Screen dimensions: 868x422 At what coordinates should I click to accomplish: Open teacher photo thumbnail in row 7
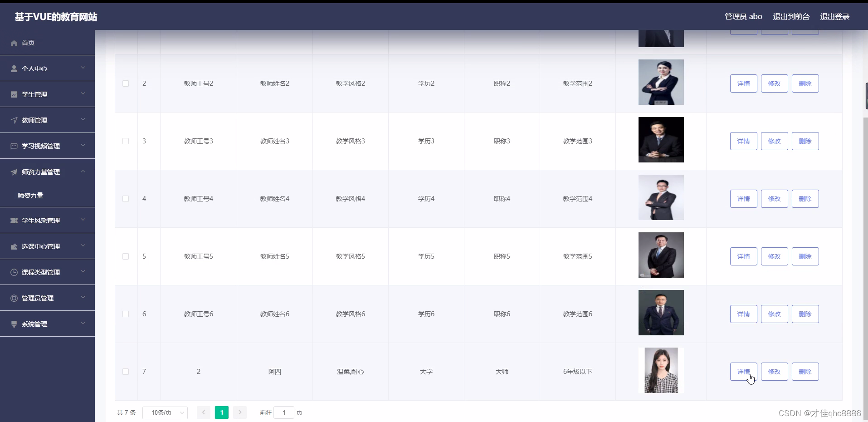pos(661,370)
